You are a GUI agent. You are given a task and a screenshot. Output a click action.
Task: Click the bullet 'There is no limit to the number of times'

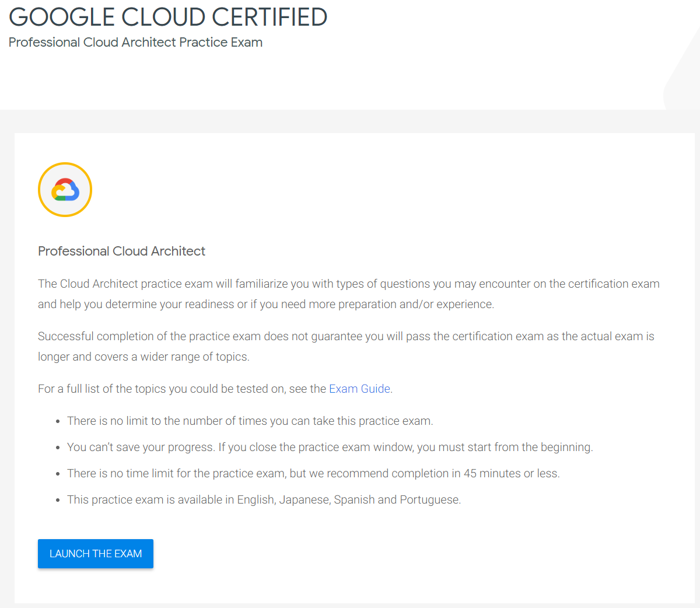(x=250, y=421)
